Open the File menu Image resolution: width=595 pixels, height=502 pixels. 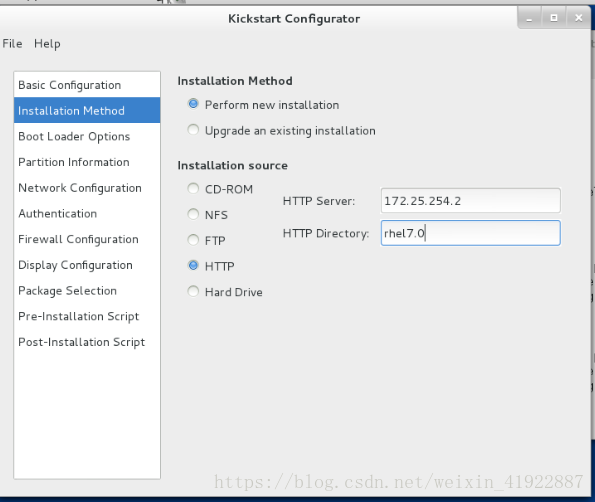tap(12, 44)
